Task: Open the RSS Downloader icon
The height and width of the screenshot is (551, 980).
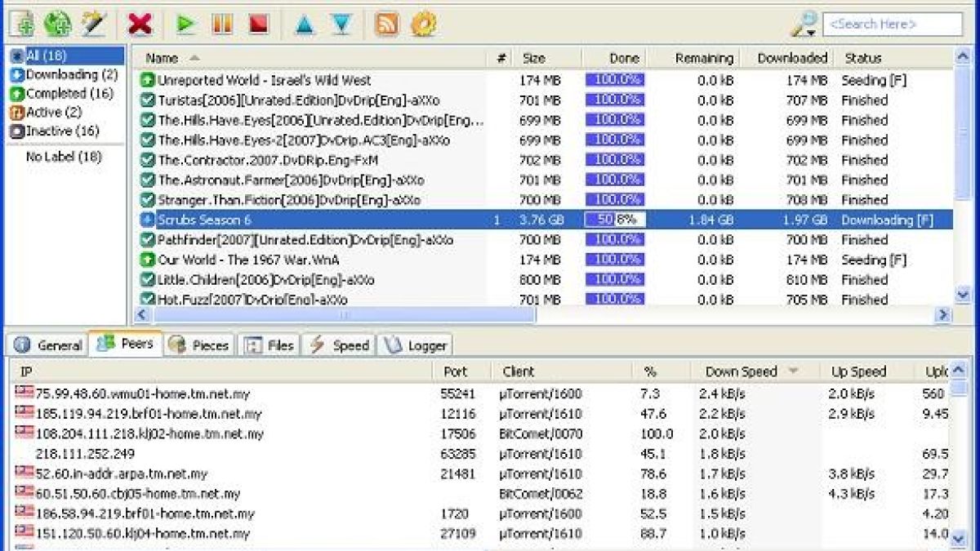Action: pyautogui.click(x=387, y=24)
